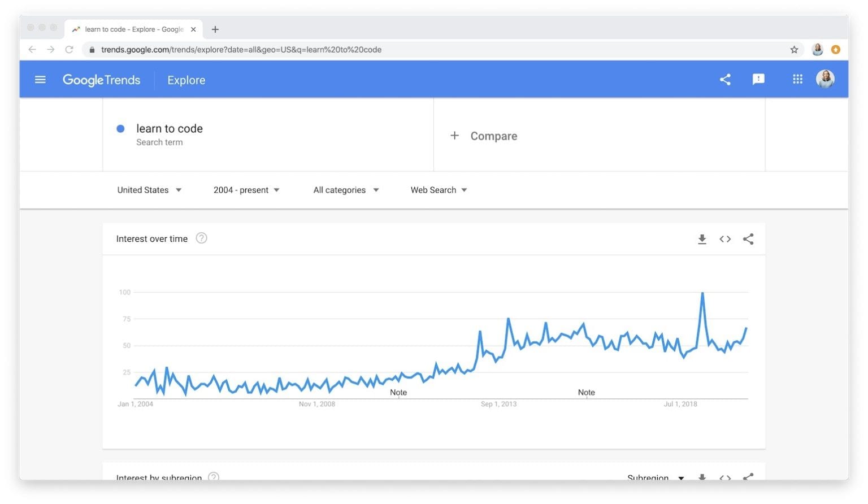Click the Explore link in header
This screenshot has height=504, width=868.
[186, 80]
